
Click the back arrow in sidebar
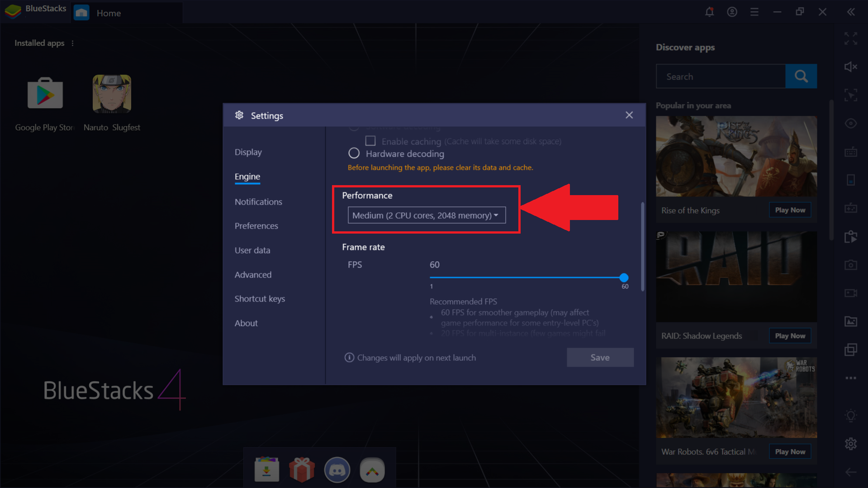851,472
